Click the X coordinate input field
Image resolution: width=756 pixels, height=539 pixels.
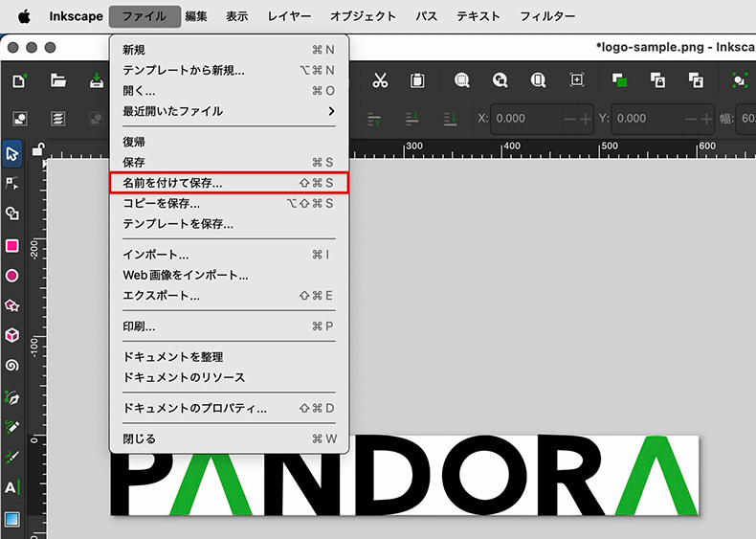pos(526,119)
